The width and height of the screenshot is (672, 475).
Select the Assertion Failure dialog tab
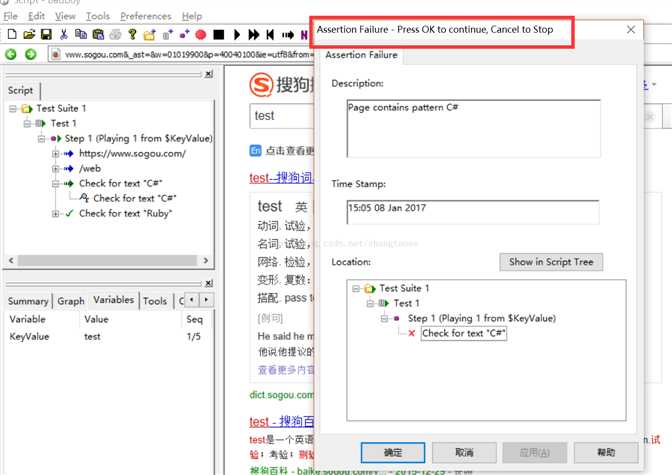coord(361,55)
